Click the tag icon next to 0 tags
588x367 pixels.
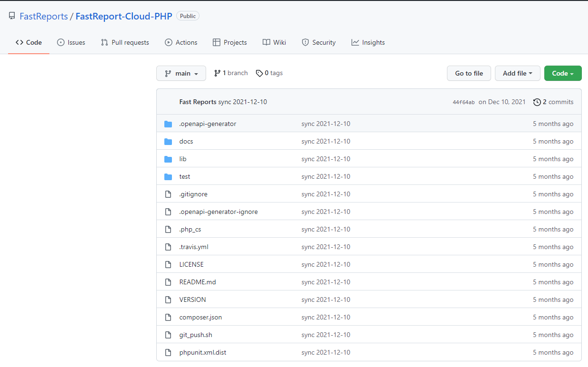[x=259, y=73]
